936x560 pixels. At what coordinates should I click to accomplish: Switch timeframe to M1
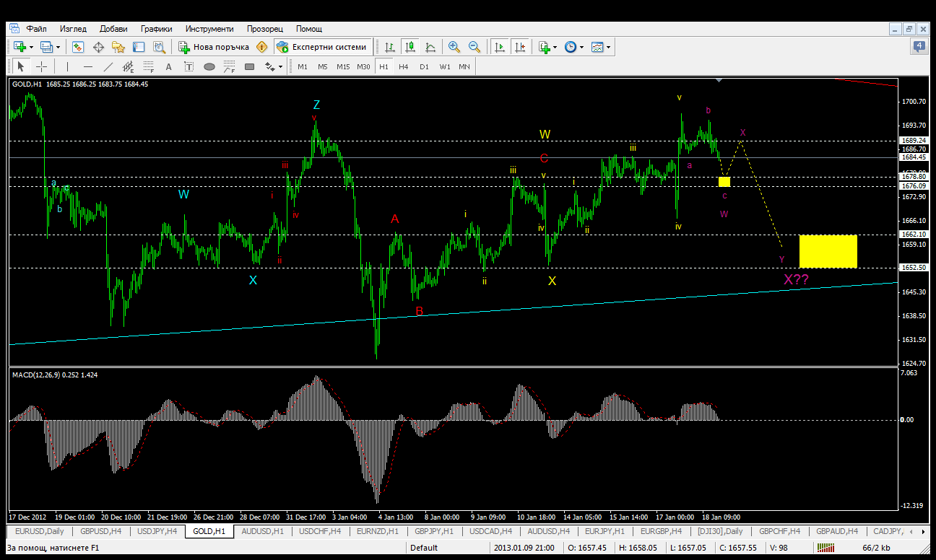[303, 66]
